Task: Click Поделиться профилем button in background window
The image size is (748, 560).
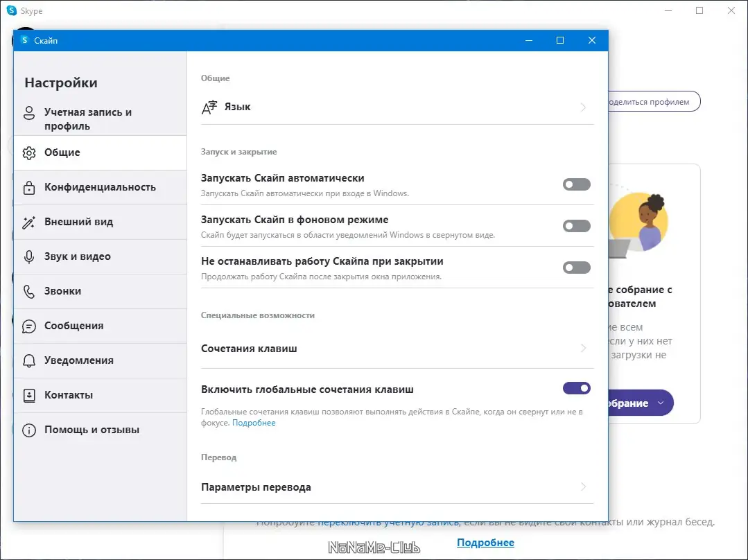Action: (654, 102)
